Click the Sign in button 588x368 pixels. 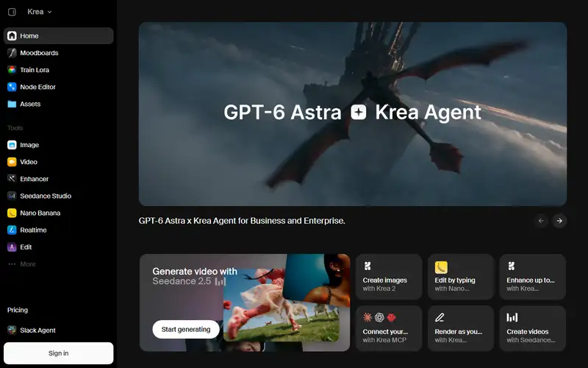[x=59, y=353]
